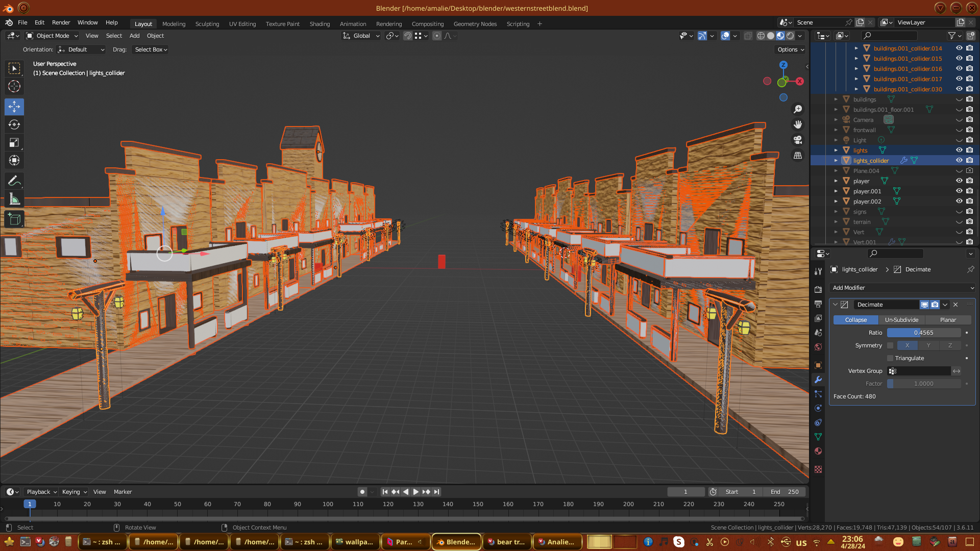This screenshot has width=980, height=551.
Task: Choose the Add Cube tool
Action: point(14,220)
